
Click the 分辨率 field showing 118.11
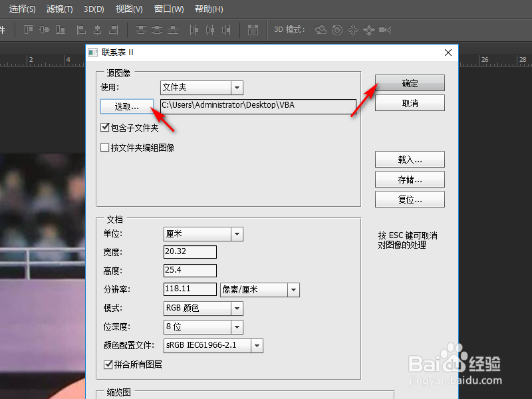click(x=190, y=289)
